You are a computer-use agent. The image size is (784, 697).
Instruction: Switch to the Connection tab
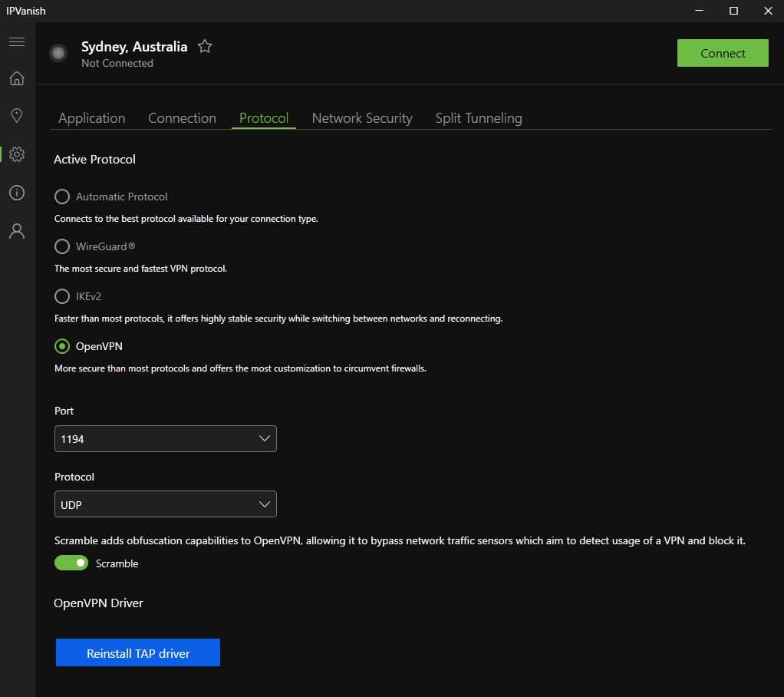(x=182, y=118)
